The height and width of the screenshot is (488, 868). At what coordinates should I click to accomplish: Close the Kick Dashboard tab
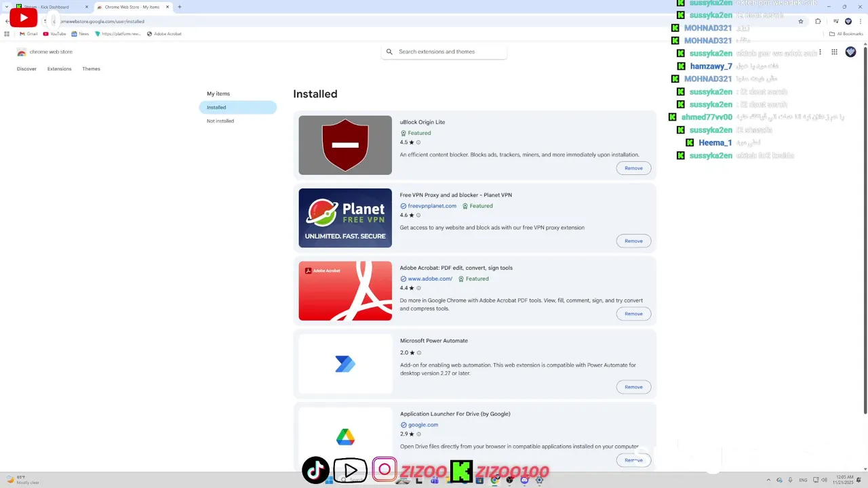click(87, 7)
